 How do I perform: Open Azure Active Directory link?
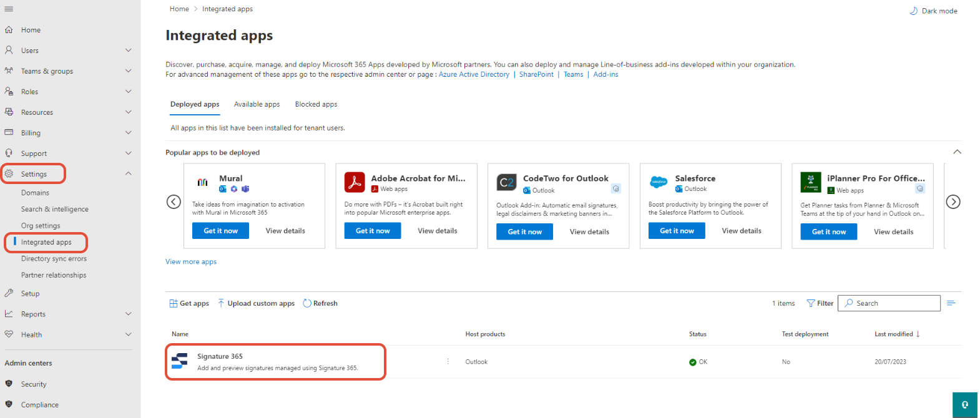pyautogui.click(x=474, y=74)
